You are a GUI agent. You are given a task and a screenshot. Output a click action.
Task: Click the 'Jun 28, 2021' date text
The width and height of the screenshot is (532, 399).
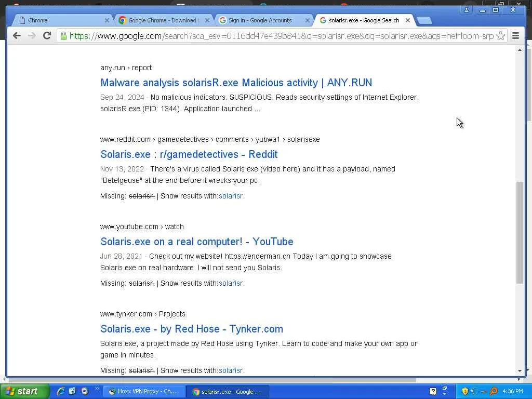[x=121, y=256]
